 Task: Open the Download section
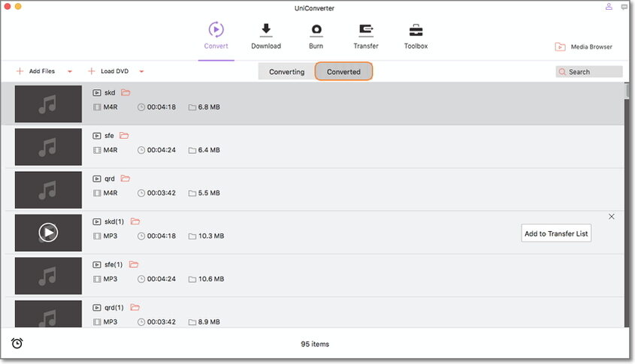coord(266,36)
